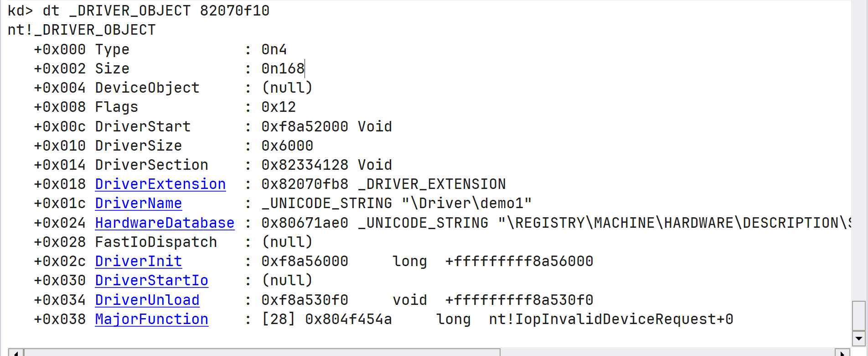Click the vertical scrollbar down arrow

[859, 339]
